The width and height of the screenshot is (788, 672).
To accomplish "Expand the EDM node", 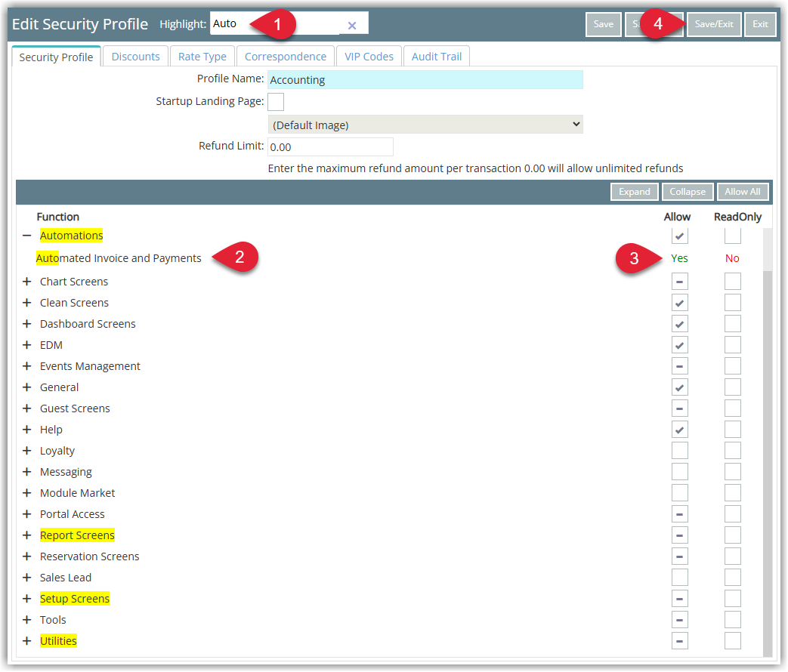I will pos(27,345).
